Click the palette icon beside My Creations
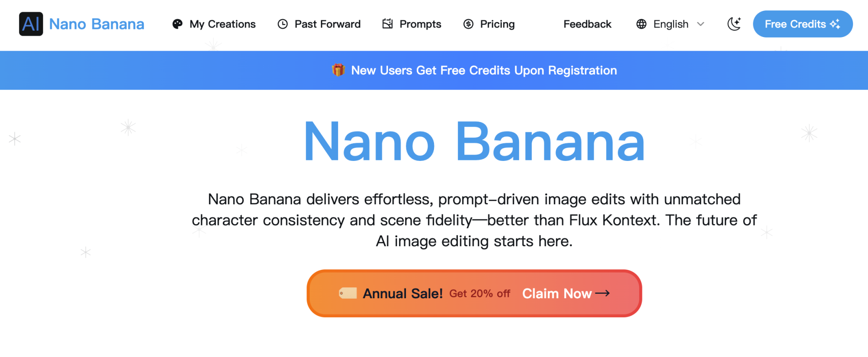 (x=177, y=24)
